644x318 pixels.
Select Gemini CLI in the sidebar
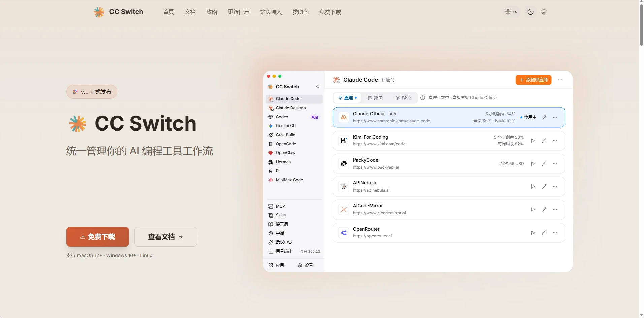[294, 126]
